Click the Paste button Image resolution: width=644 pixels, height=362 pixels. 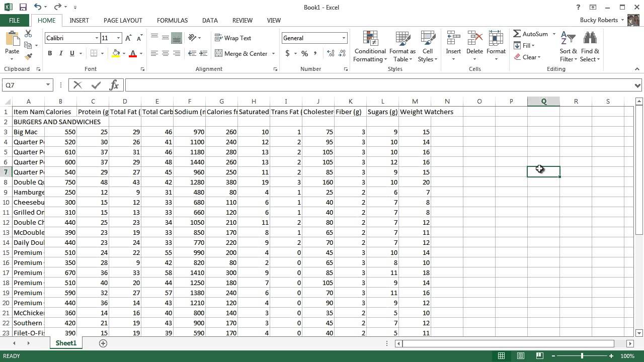point(12,45)
